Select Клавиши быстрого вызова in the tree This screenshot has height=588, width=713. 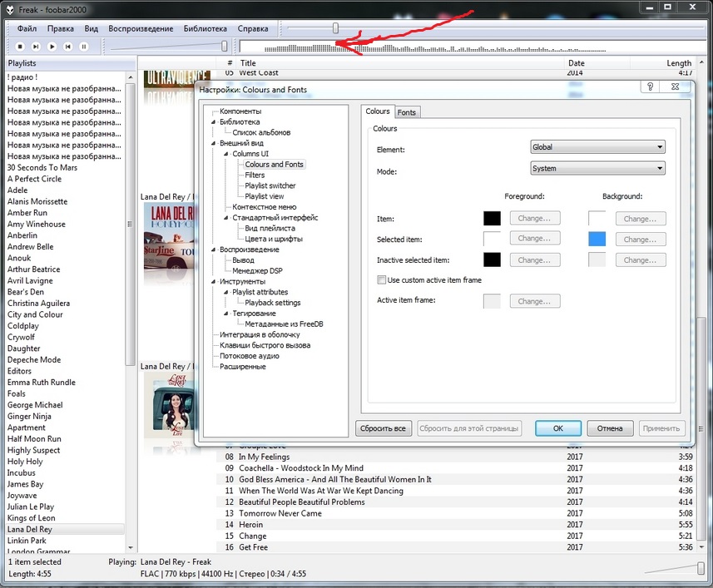pyautogui.click(x=265, y=345)
